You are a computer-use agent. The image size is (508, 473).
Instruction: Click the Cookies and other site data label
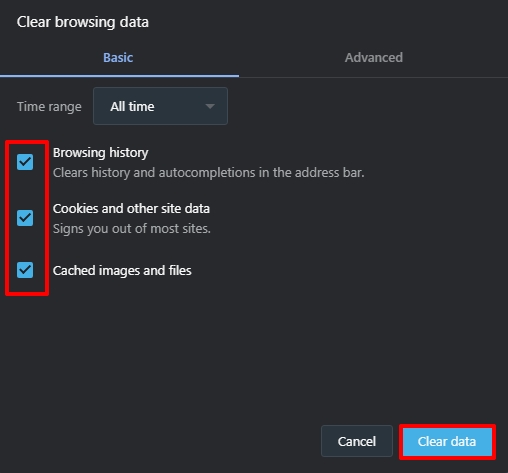131,209
